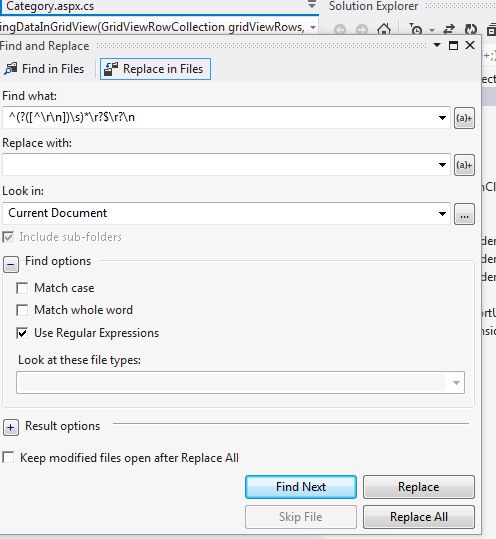This screenshot has width=496, height=539.
Task: Open the Look in dropdown list
Action: pos(442,214)
